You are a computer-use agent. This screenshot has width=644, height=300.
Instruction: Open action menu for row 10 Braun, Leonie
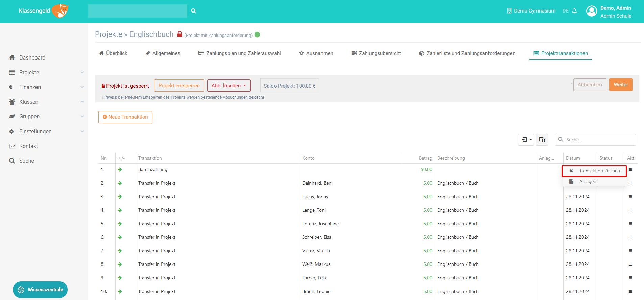630,291
